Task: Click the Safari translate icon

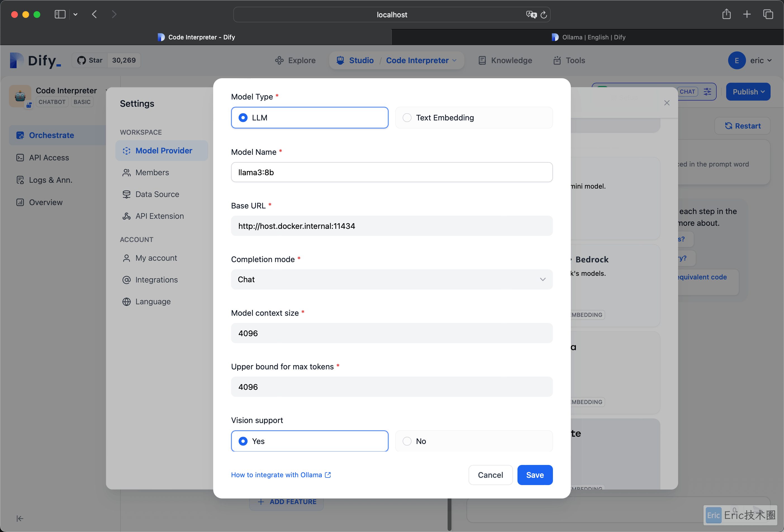Action: point(531,15)
